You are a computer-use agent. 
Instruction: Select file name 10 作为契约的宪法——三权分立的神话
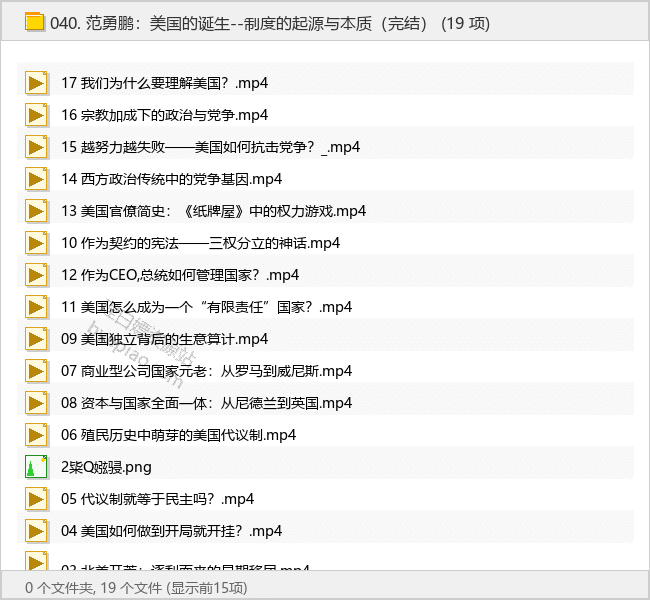(201, 243)
